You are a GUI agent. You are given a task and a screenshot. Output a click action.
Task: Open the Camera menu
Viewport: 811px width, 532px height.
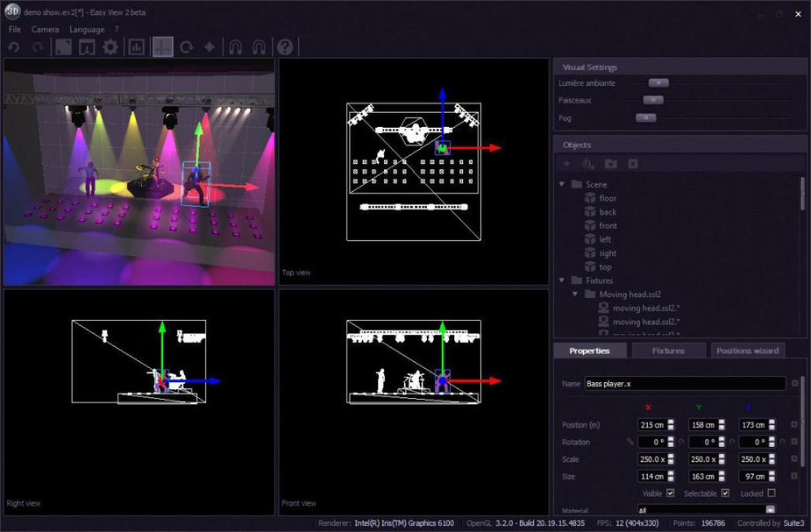[x=45, y=29]
